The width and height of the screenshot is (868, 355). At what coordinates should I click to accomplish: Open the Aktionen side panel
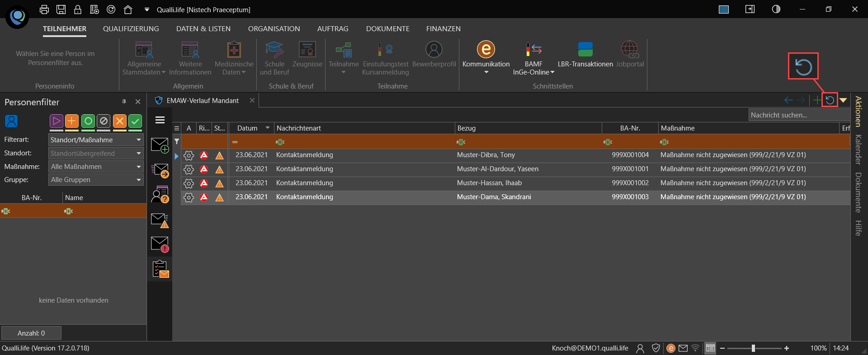(x=858, y=112)
